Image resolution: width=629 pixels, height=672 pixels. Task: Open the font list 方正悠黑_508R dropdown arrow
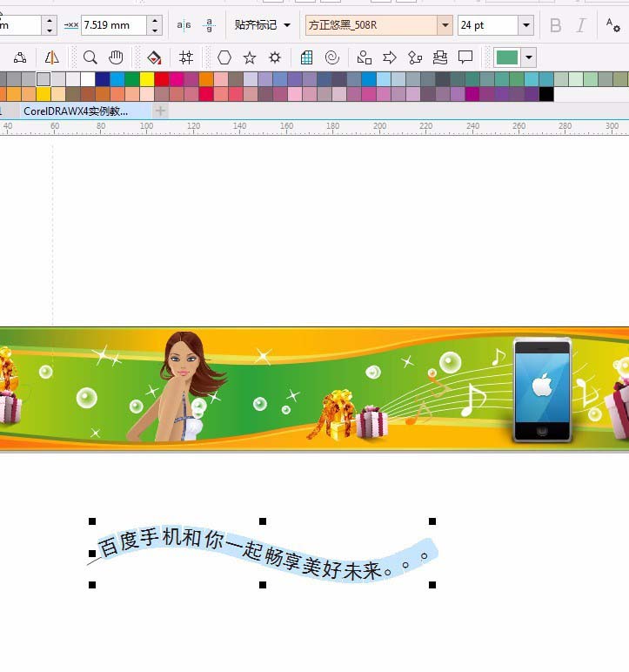(x=445, y=25)
